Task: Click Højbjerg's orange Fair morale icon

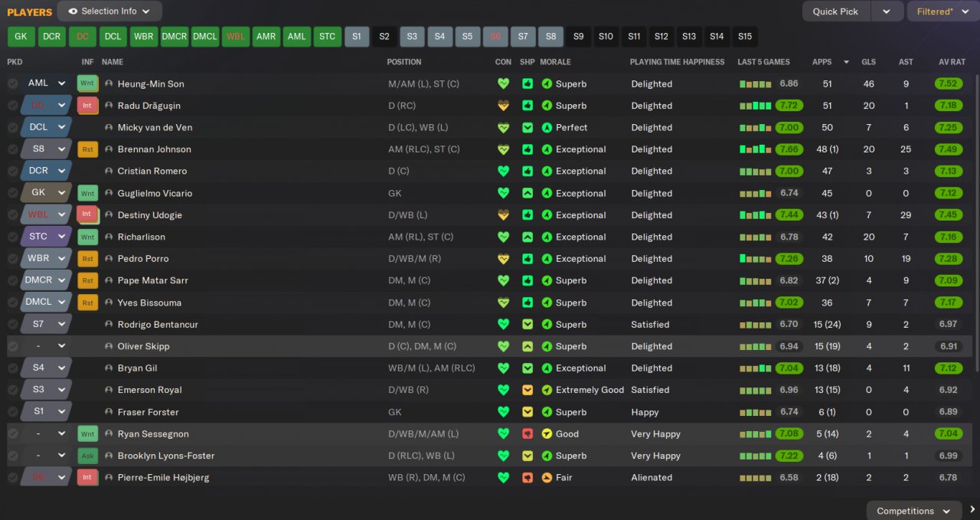Action: [547, 477]
